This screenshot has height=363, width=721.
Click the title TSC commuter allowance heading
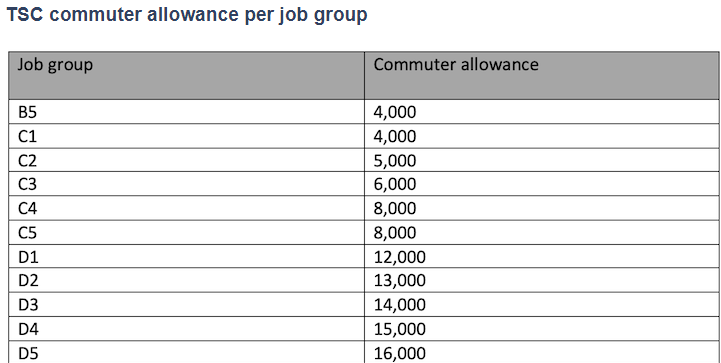pyautogui.click(x=187, y=15)
